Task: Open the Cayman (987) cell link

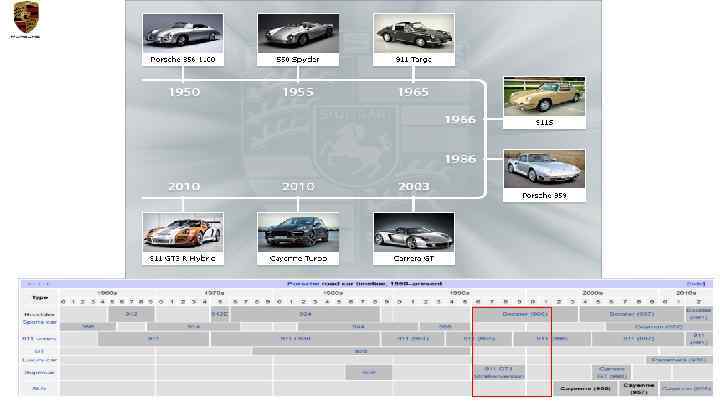Action: tap(659, 326)
